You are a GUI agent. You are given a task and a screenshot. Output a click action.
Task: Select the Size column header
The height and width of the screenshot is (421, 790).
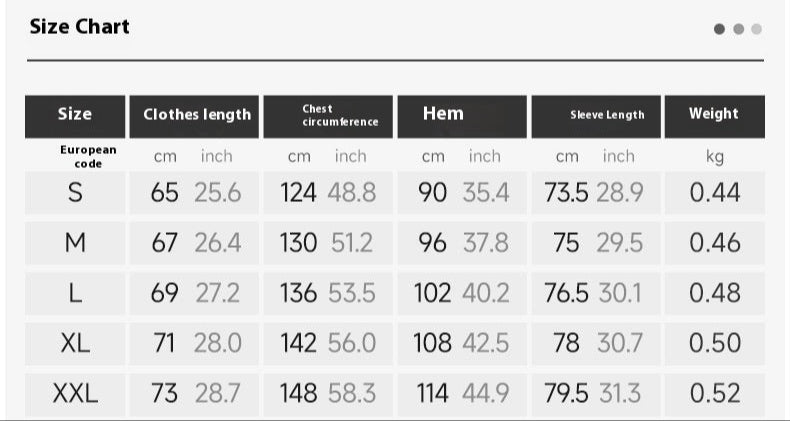(75, 114)
